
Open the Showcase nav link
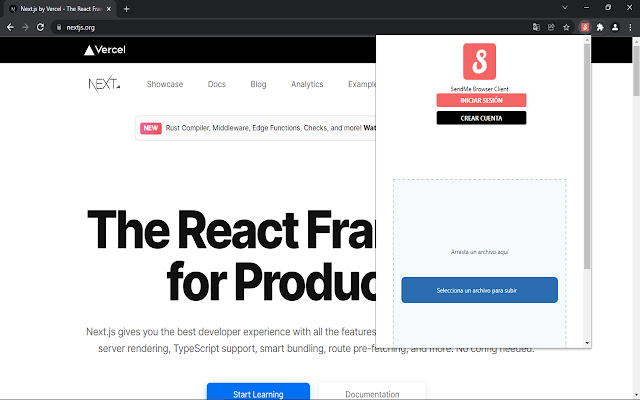coord(165,84)
